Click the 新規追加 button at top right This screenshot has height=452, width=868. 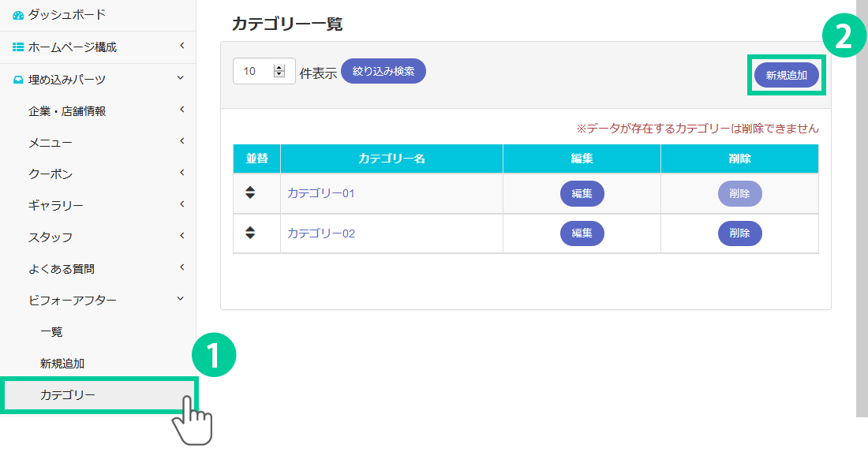[787, 76]
